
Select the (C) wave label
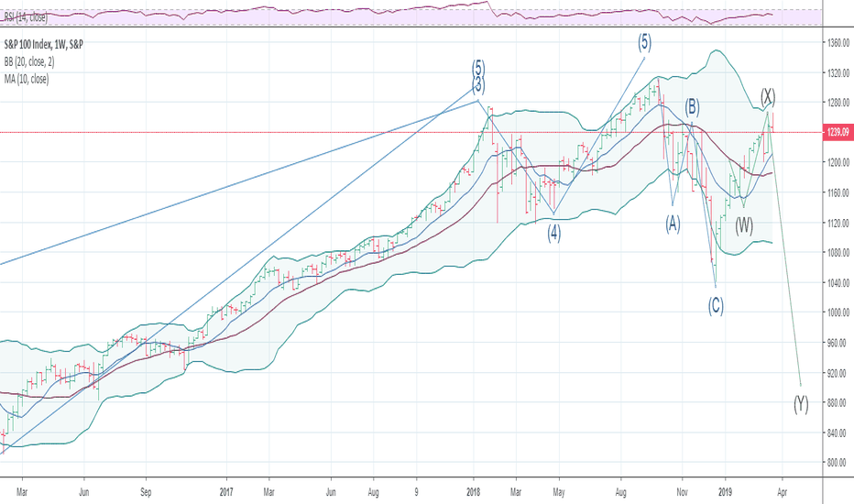pos(716,306)
